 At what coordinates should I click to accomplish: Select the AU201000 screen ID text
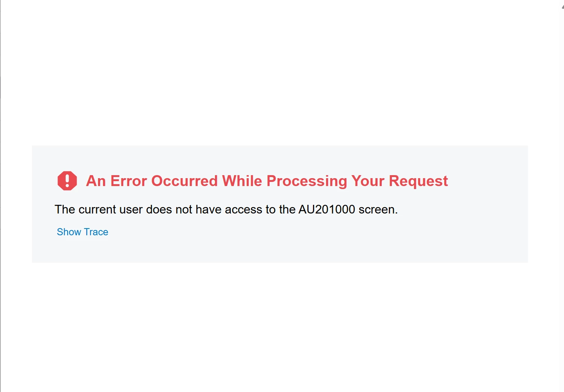click(327, 209)
